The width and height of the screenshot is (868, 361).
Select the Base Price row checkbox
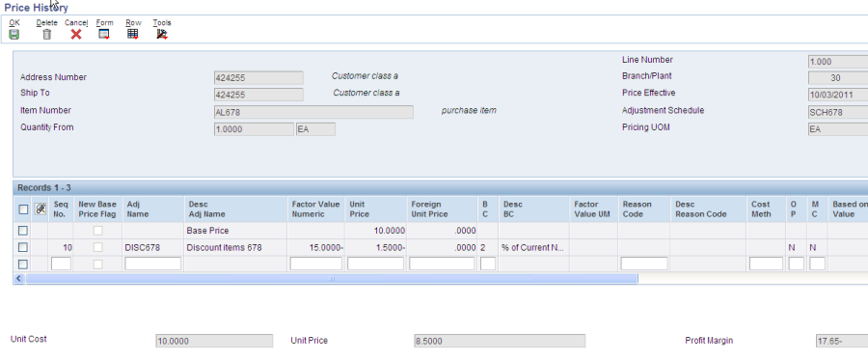(x=23, y=231)
